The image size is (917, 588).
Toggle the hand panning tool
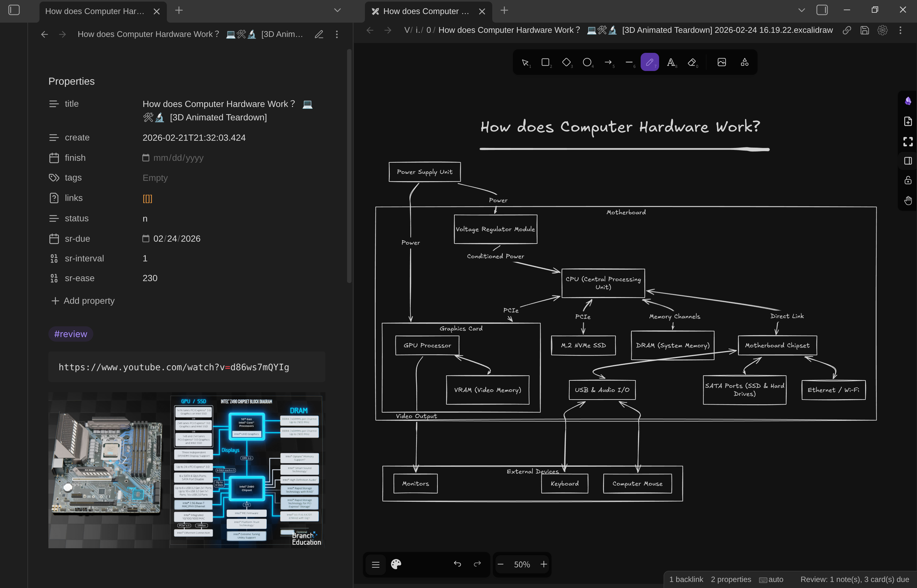coord(908,200)
